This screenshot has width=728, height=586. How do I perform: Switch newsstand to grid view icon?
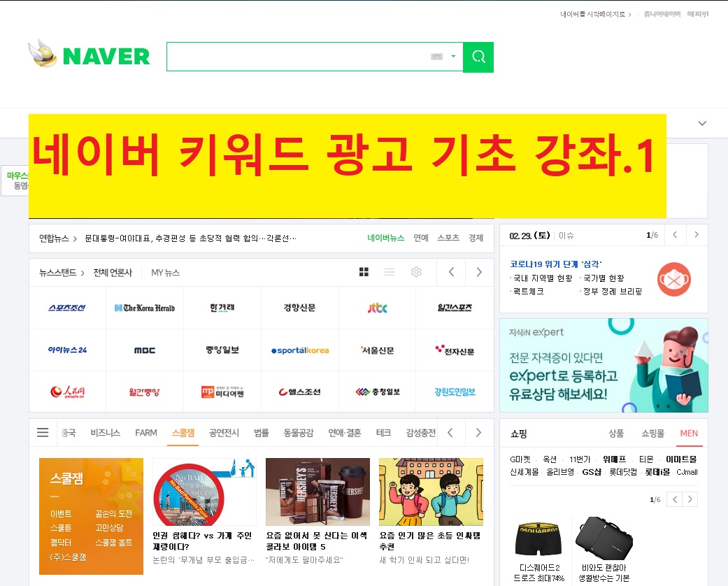coord(364,272)
